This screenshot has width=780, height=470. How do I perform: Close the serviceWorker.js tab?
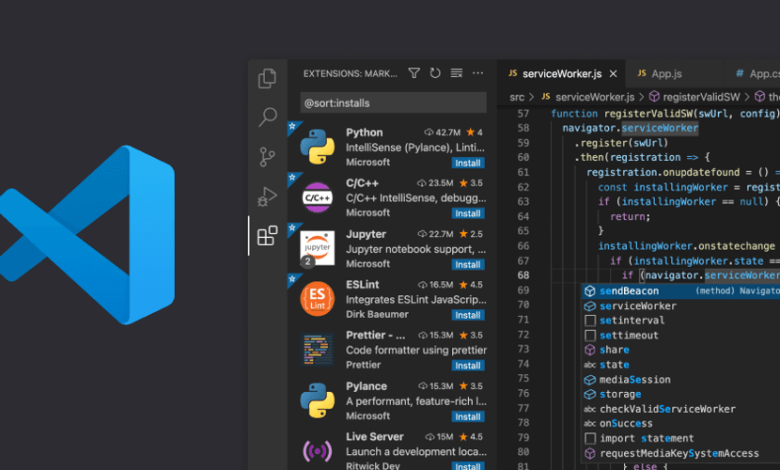click(613, 74)
